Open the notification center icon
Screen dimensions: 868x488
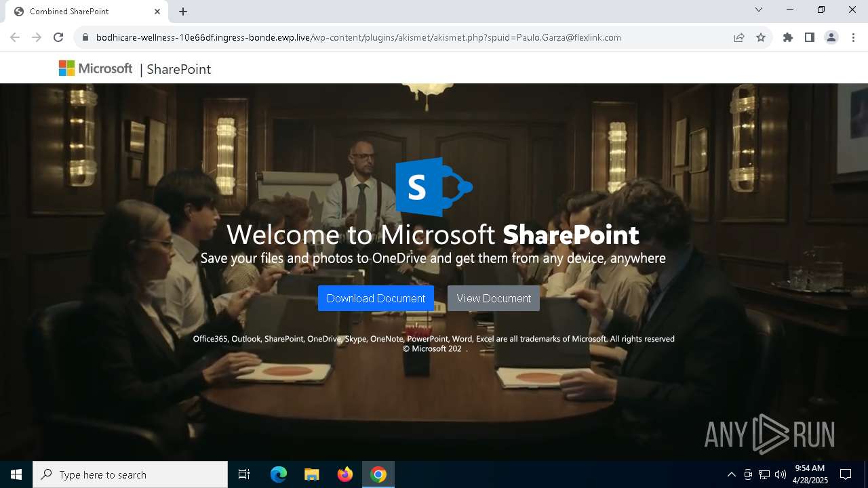tap(846, 474)
